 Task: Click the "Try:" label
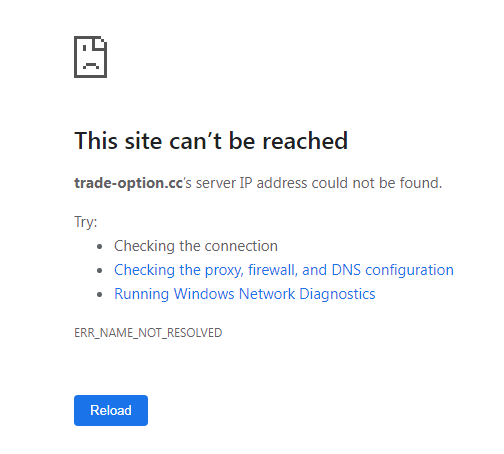click(x=86, y=222)
